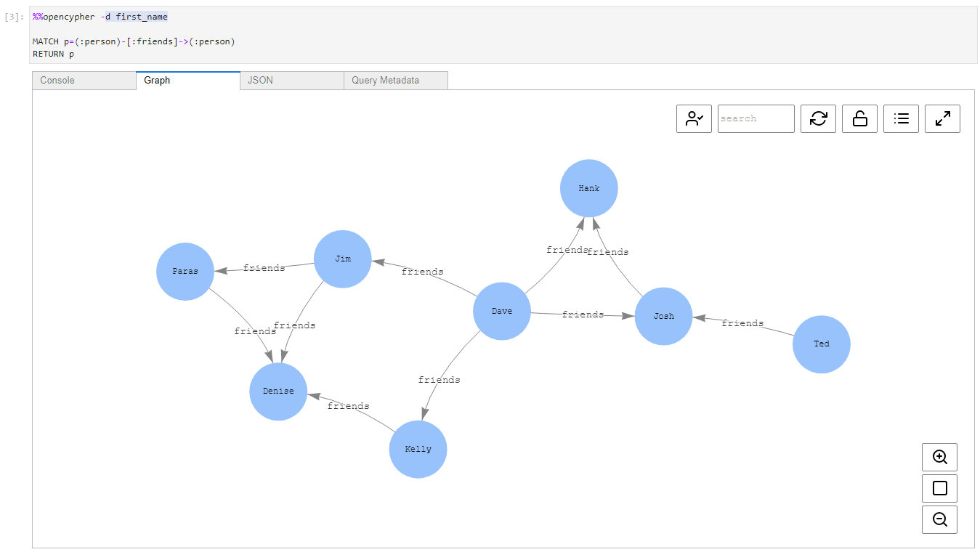Zoom in on the graph
Image resolution: width=980 pixels, height=552 pixels.
tap(939, 457)
